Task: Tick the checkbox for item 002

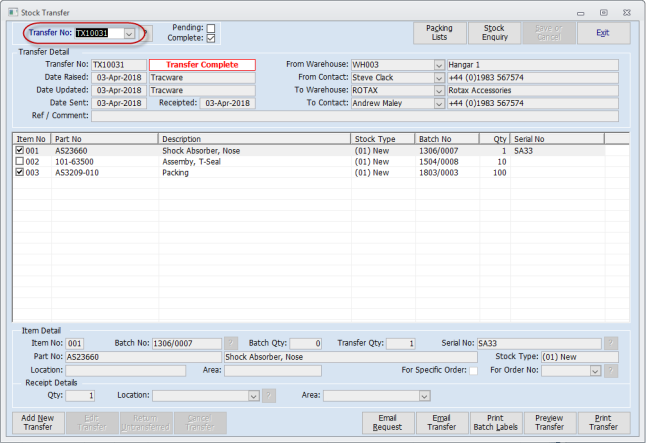Action: click(x=21, y=161)
